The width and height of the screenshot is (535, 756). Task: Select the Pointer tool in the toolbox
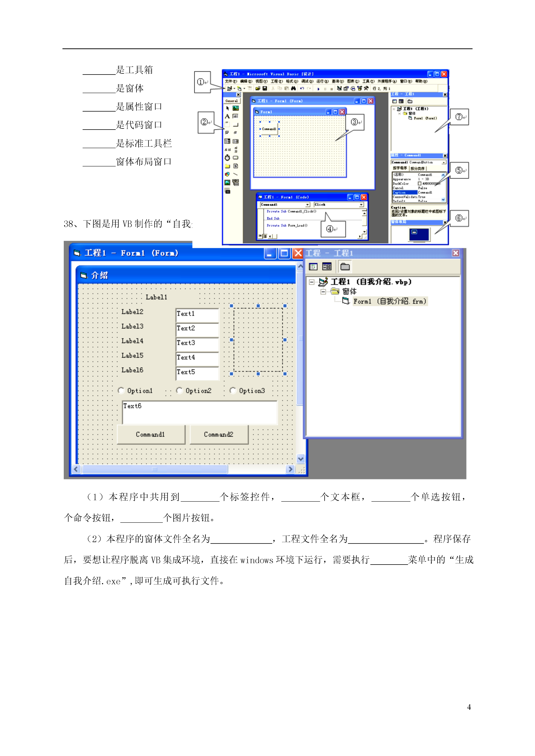click(x=227, y=108)
